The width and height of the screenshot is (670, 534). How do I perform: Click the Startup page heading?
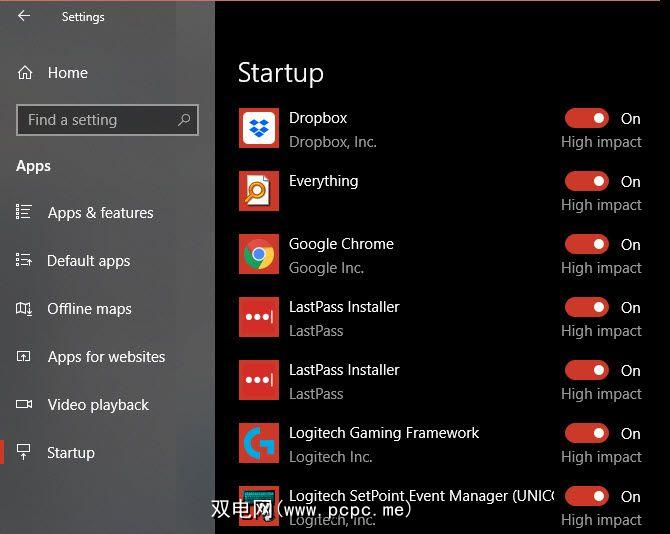(x=281, y=73)
